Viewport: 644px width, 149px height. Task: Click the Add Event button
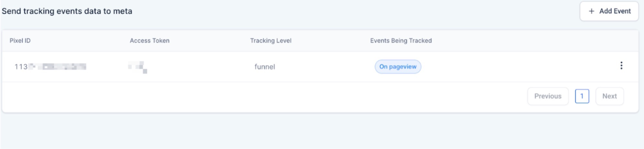coord(609,11)
